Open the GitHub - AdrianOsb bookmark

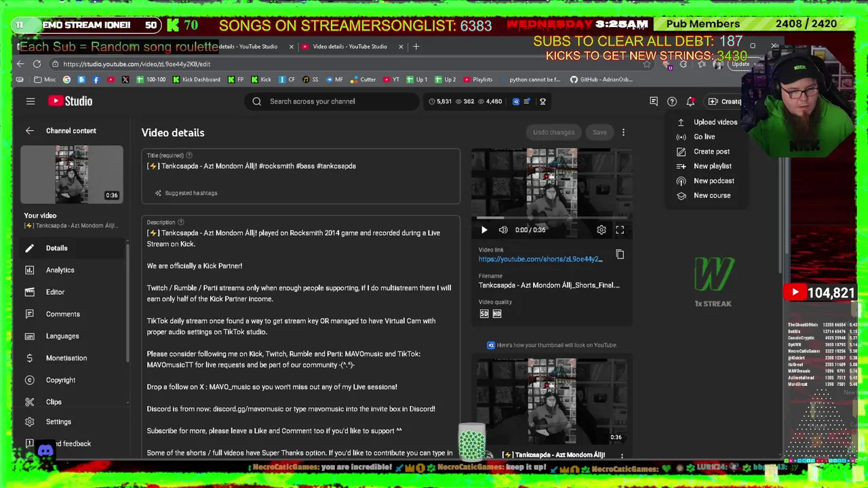pyautogui.click(x=601, y=79)
